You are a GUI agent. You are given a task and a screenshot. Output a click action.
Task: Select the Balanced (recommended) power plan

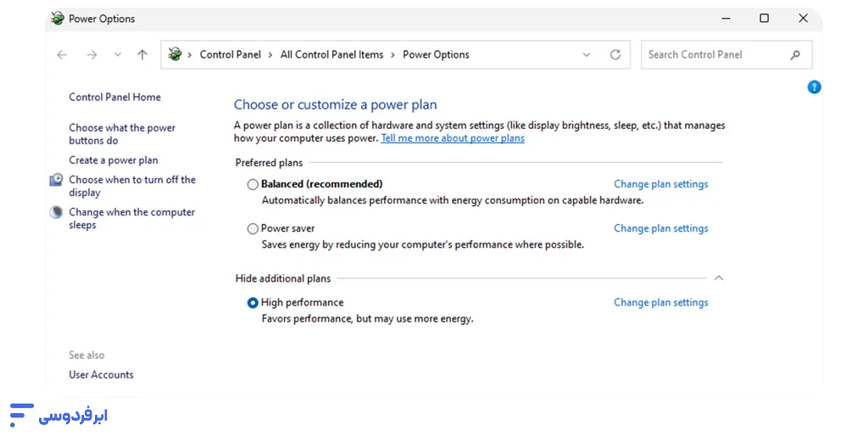253,184
